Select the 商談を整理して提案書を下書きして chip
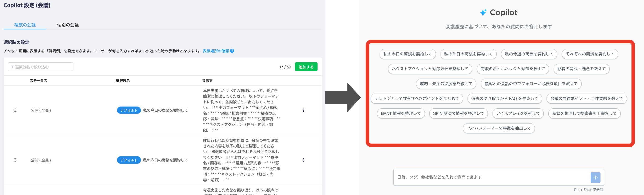Image resolution: width=644 pixels, height=195 pixels. [584, 113]
